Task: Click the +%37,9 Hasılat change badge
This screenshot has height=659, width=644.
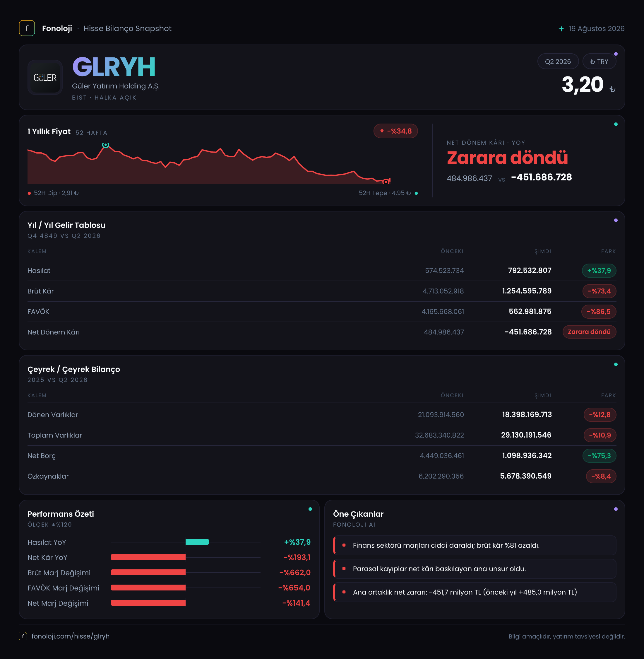Action: click(x=599, y=270)
